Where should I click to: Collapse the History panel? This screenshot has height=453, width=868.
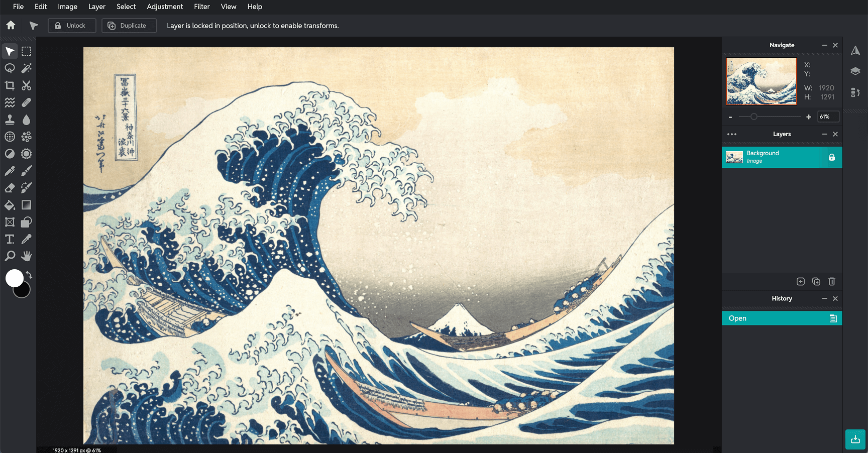pyautogui.click(x=824, y=298)
